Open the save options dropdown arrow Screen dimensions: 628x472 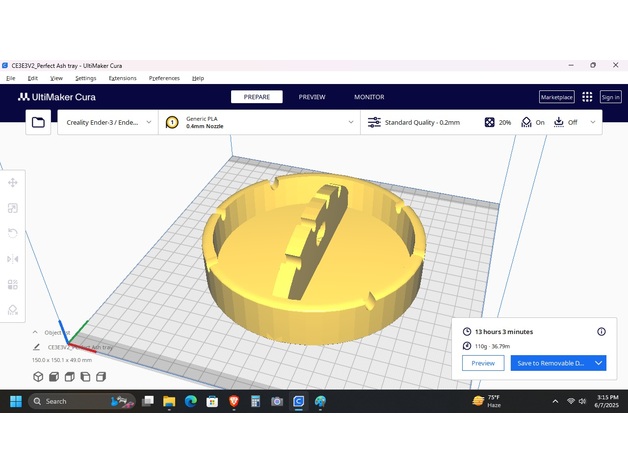click(598, 363)
